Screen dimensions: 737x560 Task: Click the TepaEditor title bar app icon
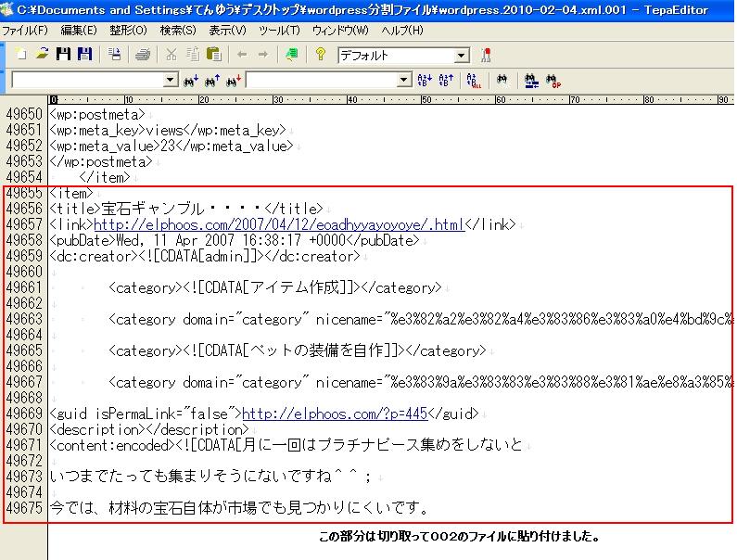6,9
